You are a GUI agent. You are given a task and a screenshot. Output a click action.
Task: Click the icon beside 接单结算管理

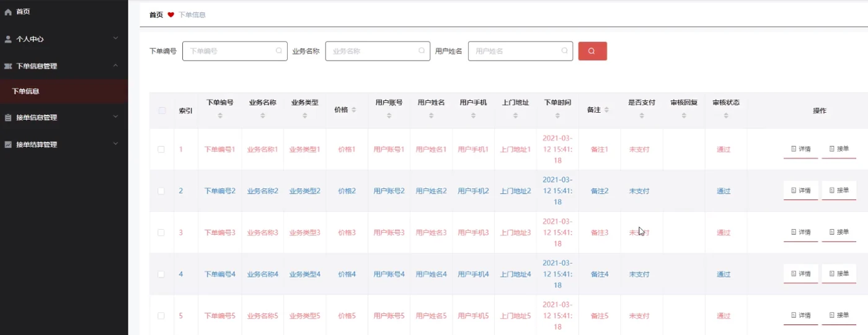(x=8, y=145)
